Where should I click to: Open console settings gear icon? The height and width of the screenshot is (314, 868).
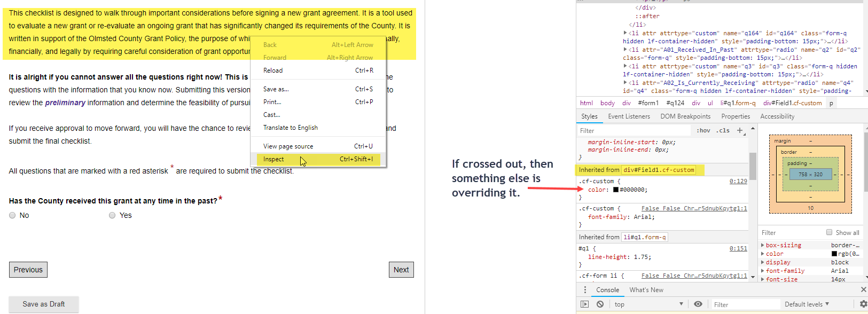coord(863,304)
